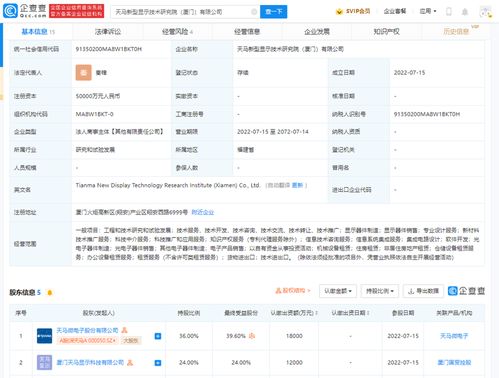Switch to the 法律诉讼 tab
The height and width of the screenshot is (378, 499).
click(x=108, y=32)
